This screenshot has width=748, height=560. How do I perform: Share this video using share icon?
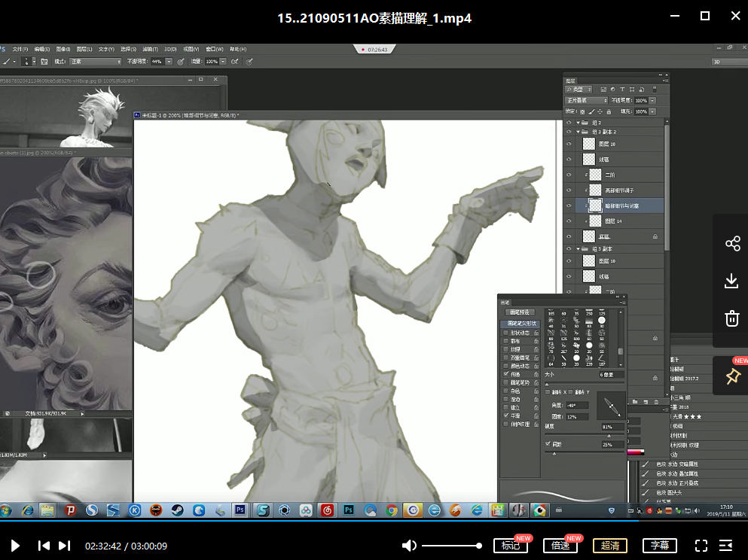(731, 243)
